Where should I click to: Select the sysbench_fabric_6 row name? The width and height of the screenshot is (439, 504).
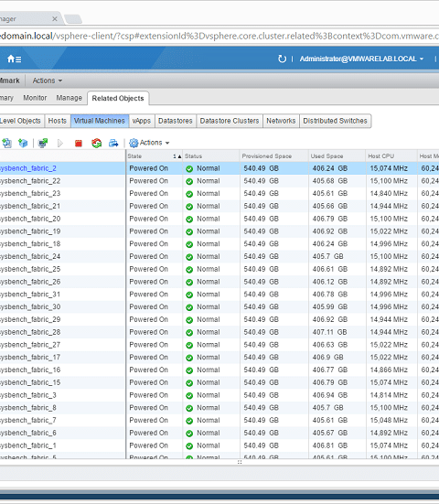(28, 433)
